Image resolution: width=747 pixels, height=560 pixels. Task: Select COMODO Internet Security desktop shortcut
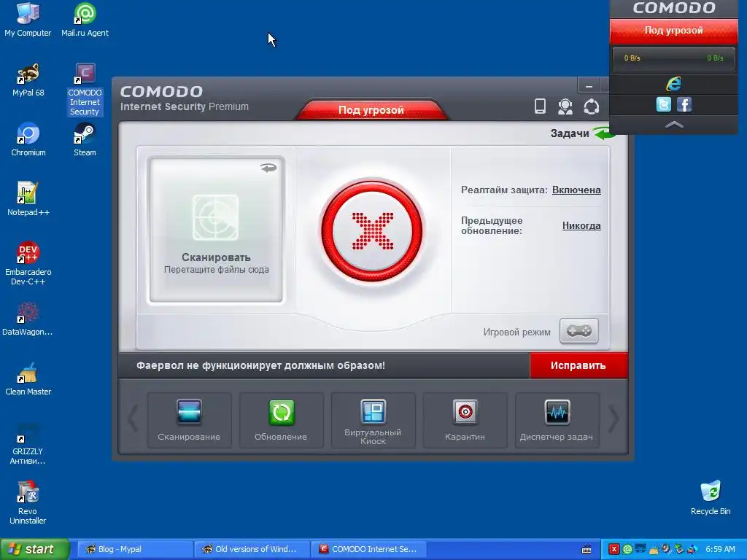[x=85, y=89]
